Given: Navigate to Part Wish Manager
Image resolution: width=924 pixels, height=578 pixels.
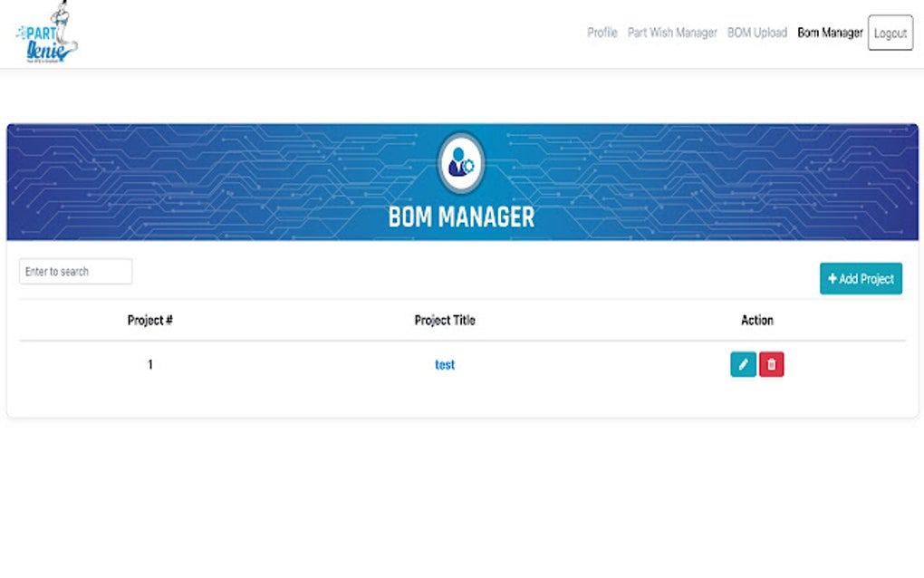Looking at the screenshot, I should (x=673, y=33).
